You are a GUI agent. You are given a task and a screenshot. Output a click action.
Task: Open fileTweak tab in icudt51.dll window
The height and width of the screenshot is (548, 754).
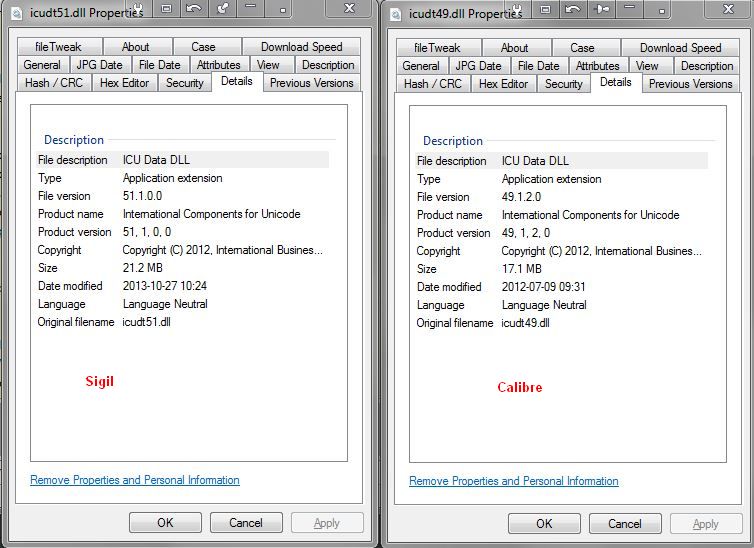tap(59, 47)
